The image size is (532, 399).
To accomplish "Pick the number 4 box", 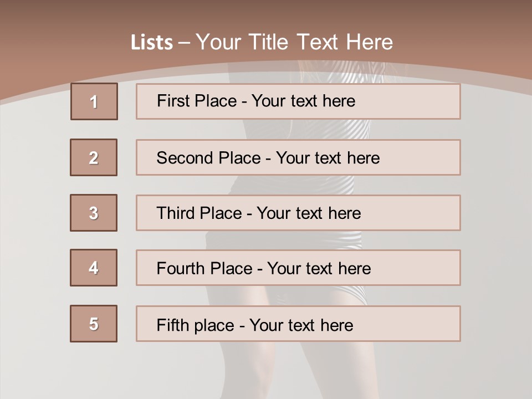I will 94,268.
